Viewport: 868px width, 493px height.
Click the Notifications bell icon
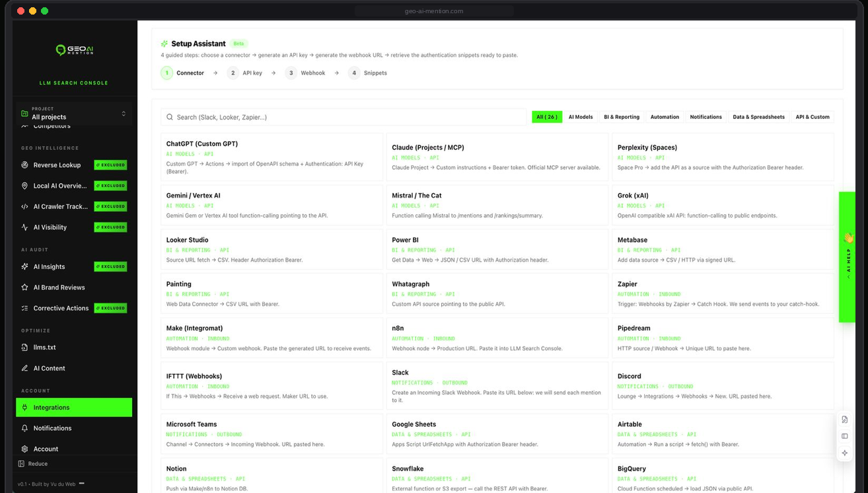point(25,428)
